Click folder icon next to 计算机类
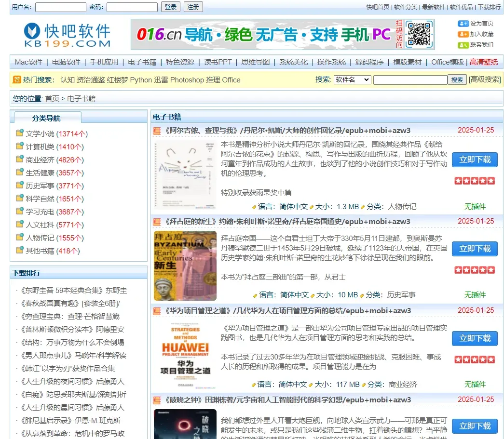Image resolution: width=504 pixels, height=439 pixels. (x=20, y=146)
